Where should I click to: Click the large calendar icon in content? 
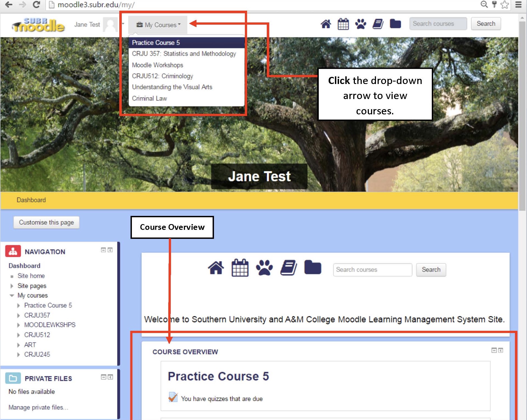click(240, 268)
